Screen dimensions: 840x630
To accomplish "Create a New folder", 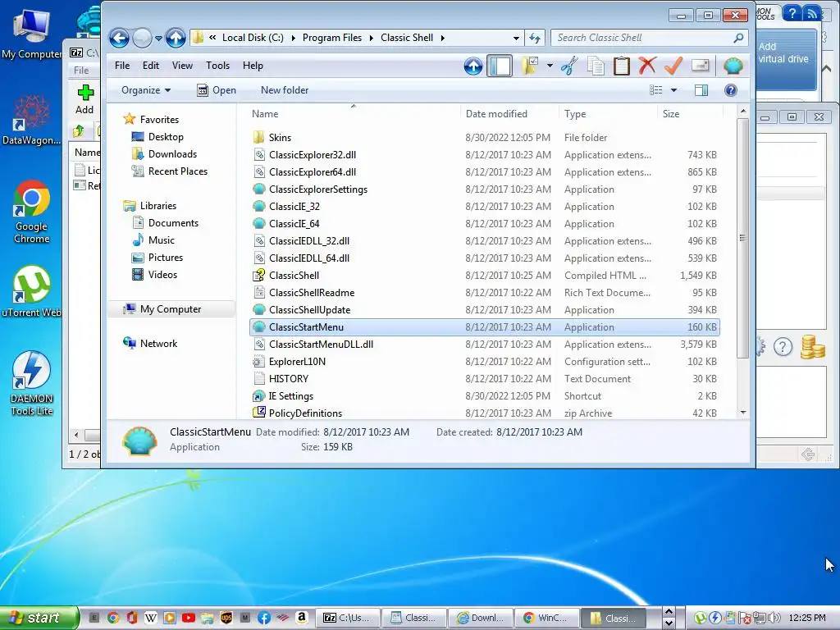I will click(x=285, y=90).
